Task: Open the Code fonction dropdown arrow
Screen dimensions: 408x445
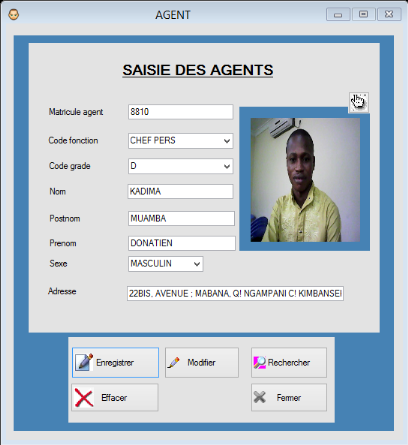Action: coord(227,141)
